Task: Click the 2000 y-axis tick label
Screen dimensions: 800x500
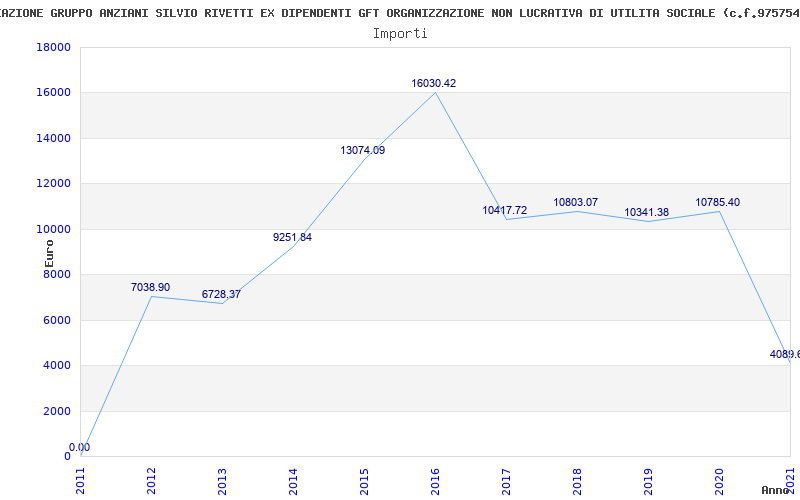Action: tap(57, 411)
